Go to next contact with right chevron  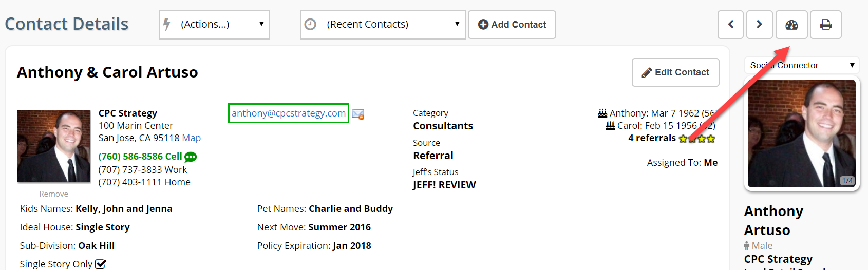(x=759, y=25)
